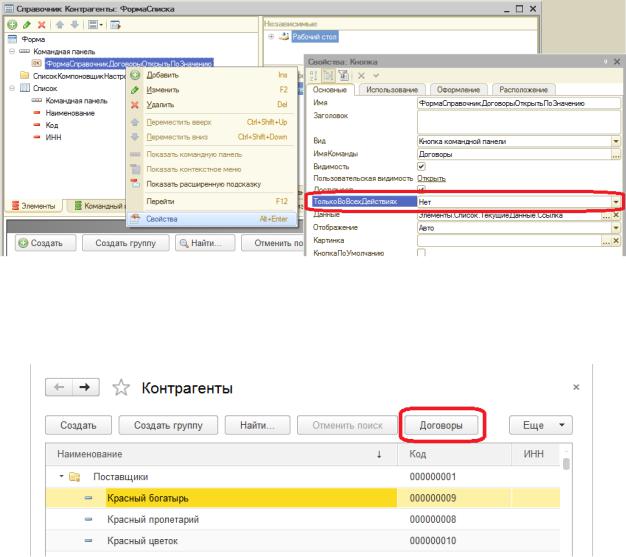The image size is (626, 557).
Task: Click the Move down arrow toolbar icon
Action: [x=74, y=25]
